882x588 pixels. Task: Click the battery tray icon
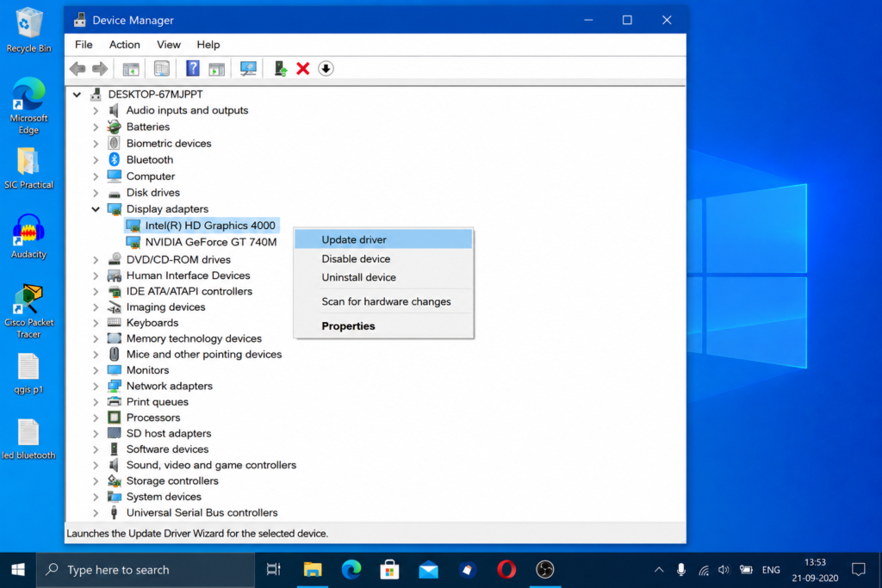coord(746,570)
